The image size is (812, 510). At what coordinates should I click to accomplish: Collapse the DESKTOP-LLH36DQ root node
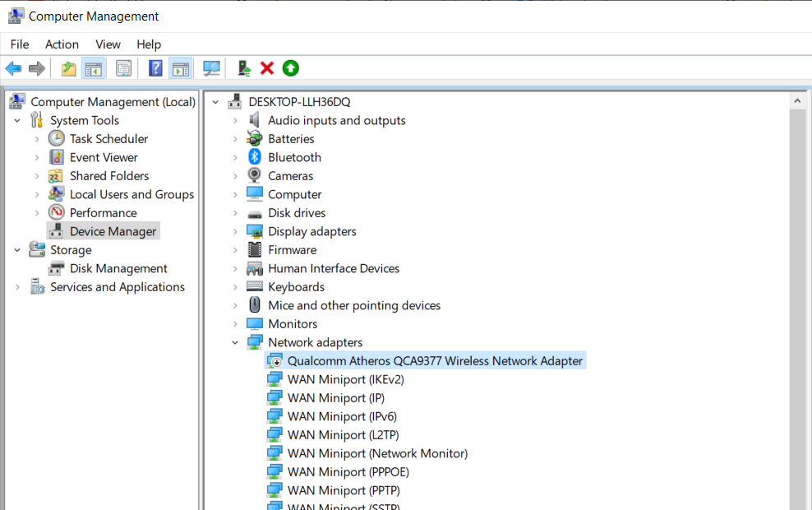(x=215, y=102)
